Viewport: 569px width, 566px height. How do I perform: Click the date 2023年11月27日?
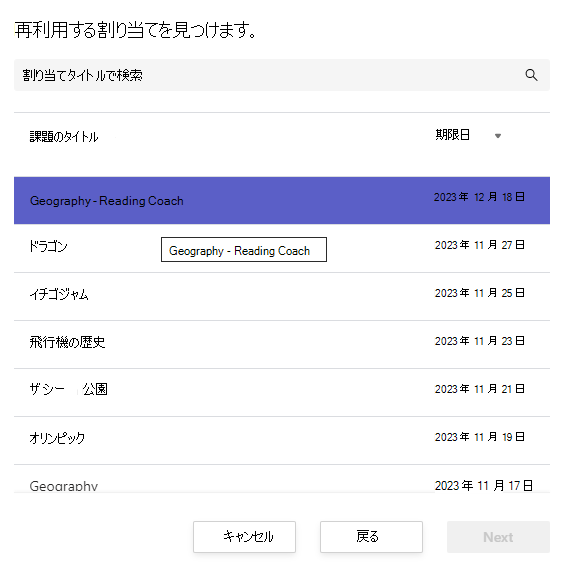pos(479,245)
